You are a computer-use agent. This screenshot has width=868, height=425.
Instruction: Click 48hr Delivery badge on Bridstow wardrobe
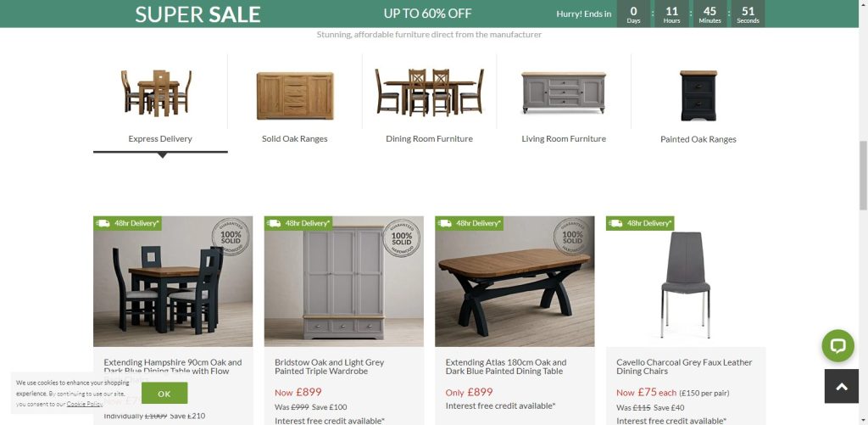click(298, 223)
